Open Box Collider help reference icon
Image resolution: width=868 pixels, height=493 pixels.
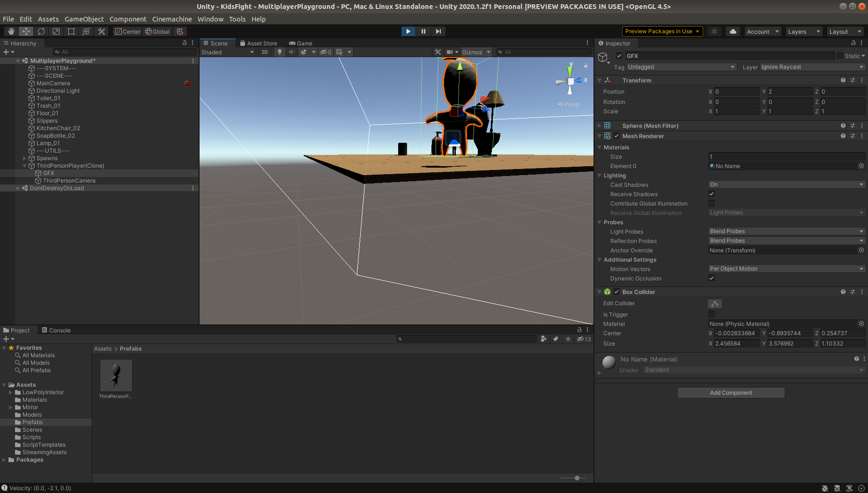pyautogui.click(x=843, y=292)
